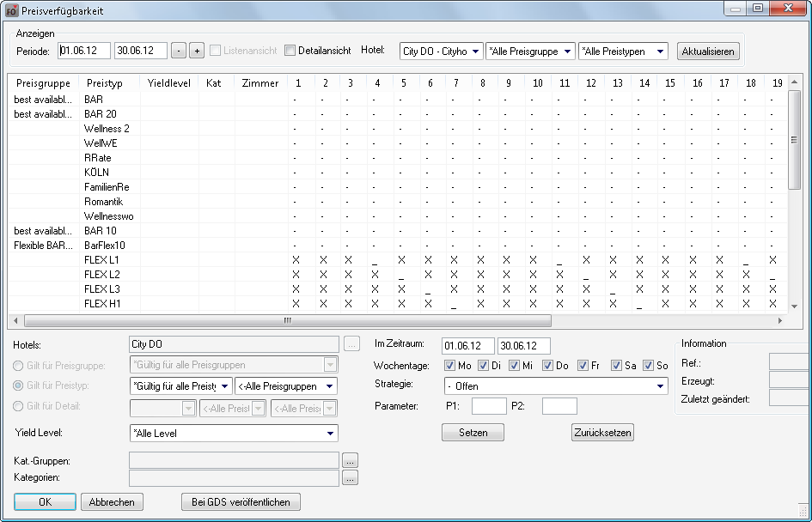Open the Yield Level *Alle Level dropdown

234,433
